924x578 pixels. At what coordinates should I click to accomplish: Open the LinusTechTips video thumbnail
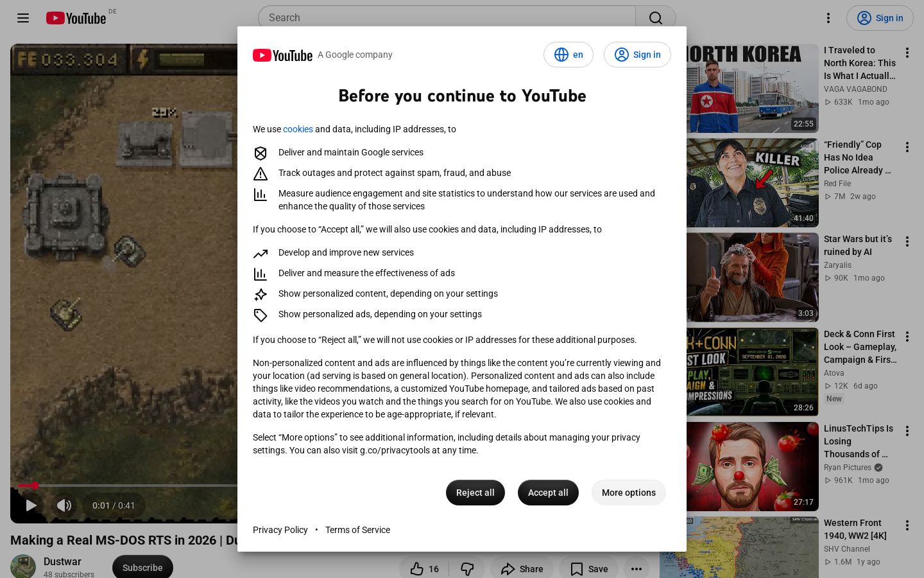(753, 467)
